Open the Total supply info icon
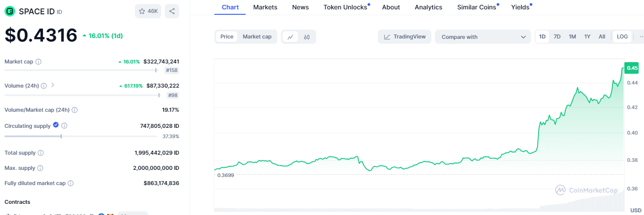 (x=41, y=153)
